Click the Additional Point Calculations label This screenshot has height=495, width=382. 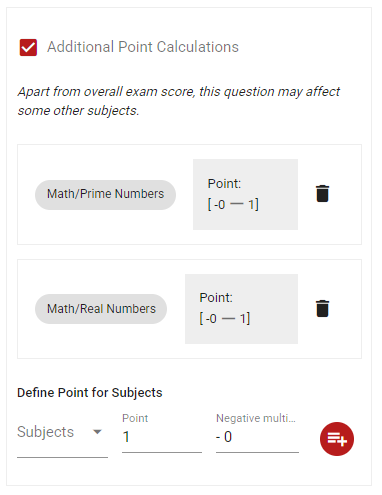point(143,47)
